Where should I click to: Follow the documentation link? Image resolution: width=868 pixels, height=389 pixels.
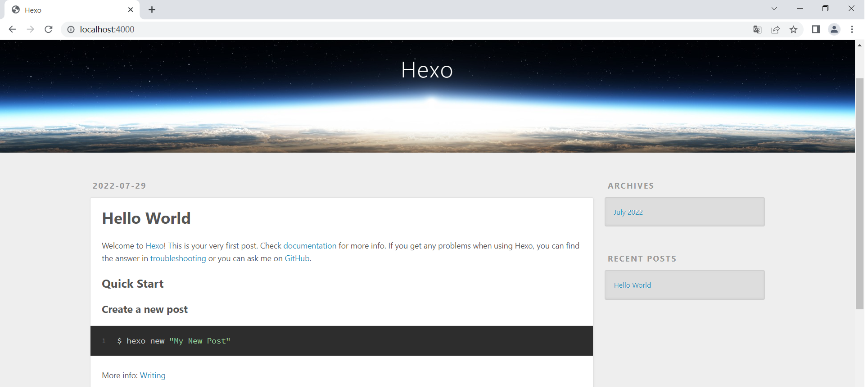pyautogui.click(x=310, y=246)
